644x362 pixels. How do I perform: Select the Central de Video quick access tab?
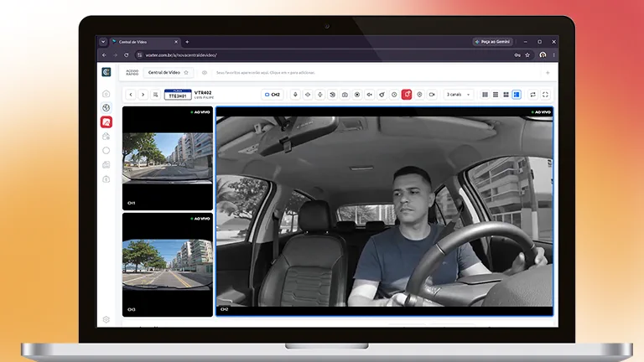pos(168,73)
